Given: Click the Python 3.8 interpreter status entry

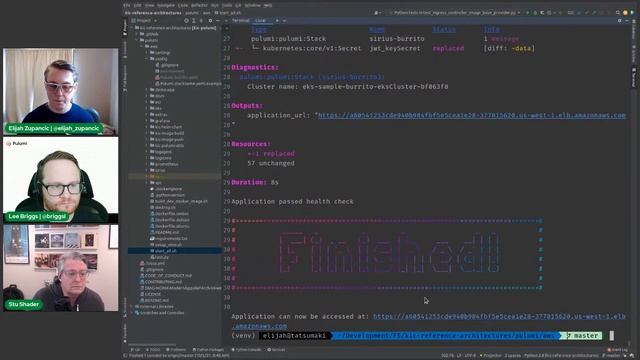Looking at the screenshot, I should click(562, 356).
